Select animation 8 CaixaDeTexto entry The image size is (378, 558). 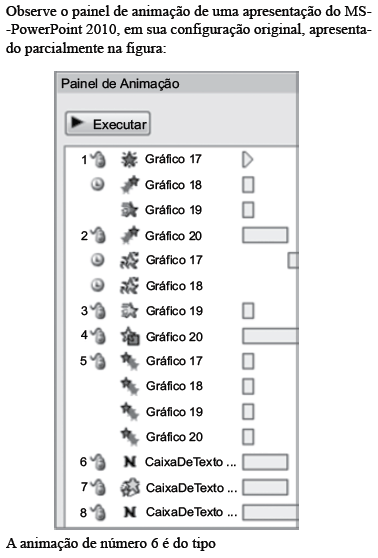(182, 512)
